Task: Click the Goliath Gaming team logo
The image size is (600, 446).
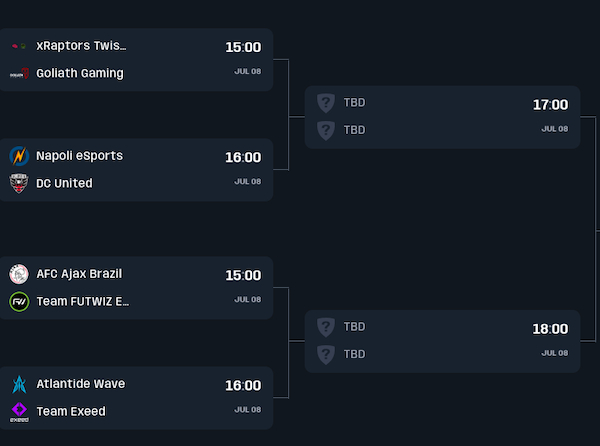Action: pyautogui.click(x=19, y=73)
